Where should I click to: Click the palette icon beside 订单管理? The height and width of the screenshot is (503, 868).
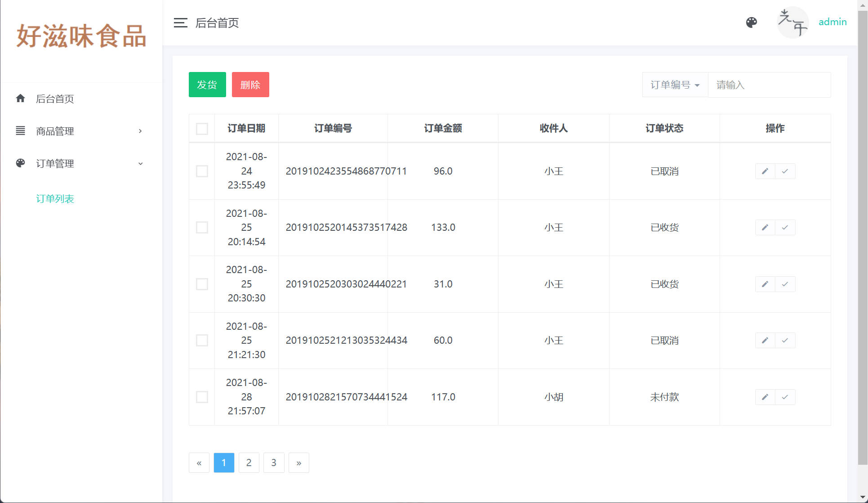coord(20,163)
